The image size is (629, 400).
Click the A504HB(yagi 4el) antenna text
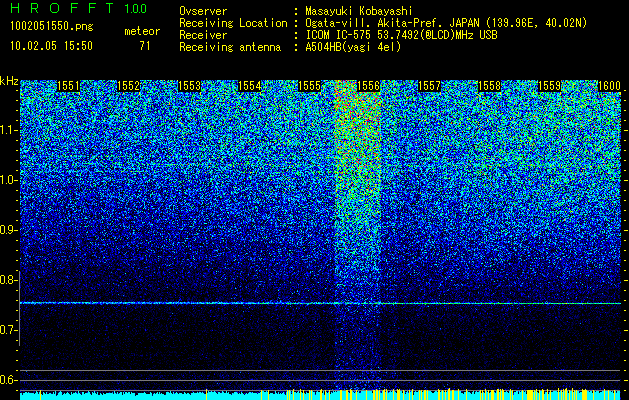353,47
